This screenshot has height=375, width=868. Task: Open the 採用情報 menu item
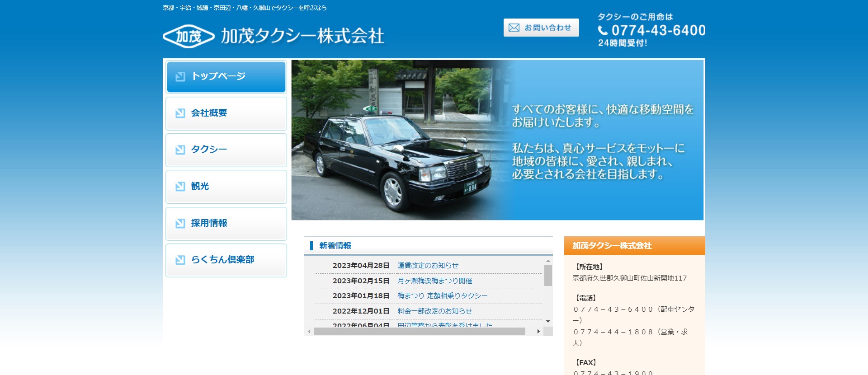click(226, 224)
